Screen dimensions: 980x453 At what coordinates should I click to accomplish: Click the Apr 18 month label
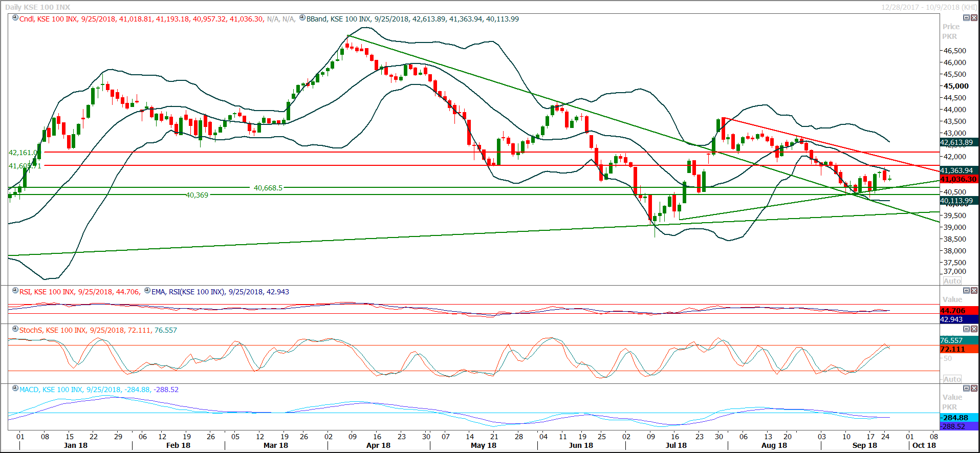(378, 445)
